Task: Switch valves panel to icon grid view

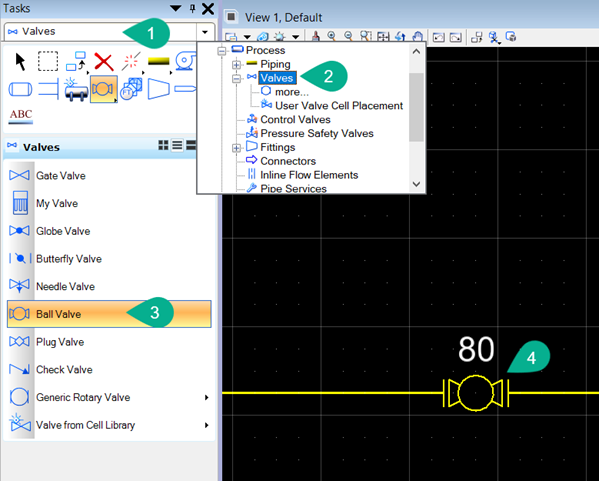Action: click(163, 145)
